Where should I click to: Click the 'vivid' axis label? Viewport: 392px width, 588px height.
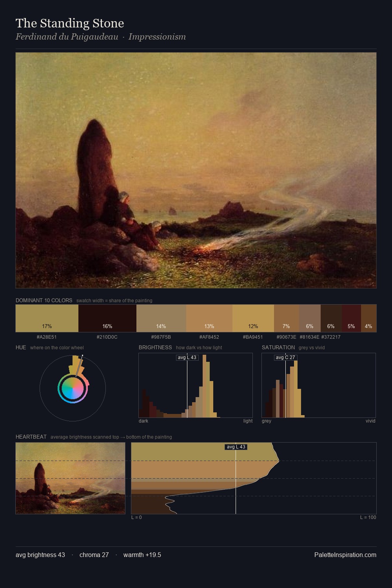click(x=370, y=421)
